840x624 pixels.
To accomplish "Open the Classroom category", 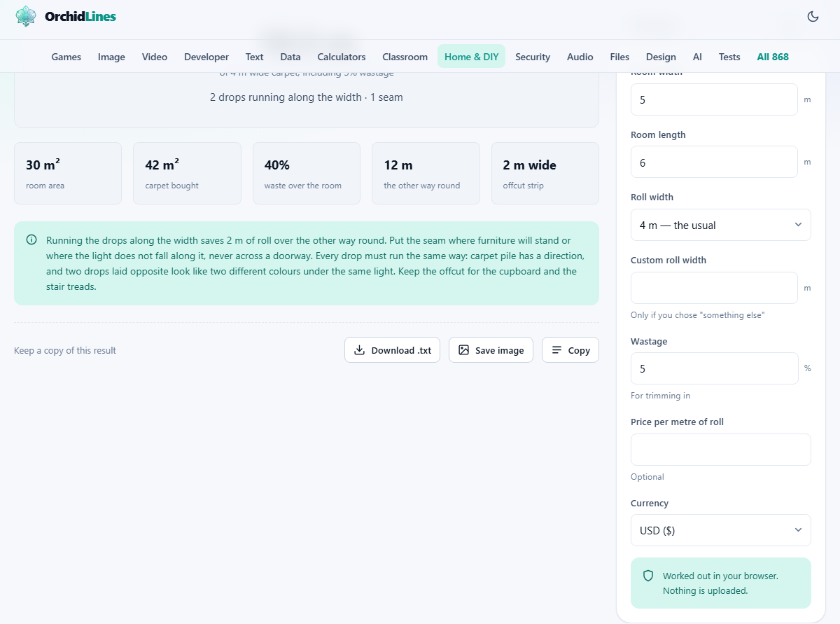I will point(405,57).
